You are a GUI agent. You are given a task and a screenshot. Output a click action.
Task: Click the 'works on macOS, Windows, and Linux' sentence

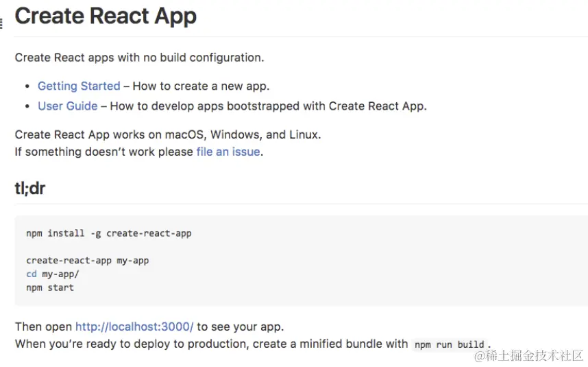168,134
